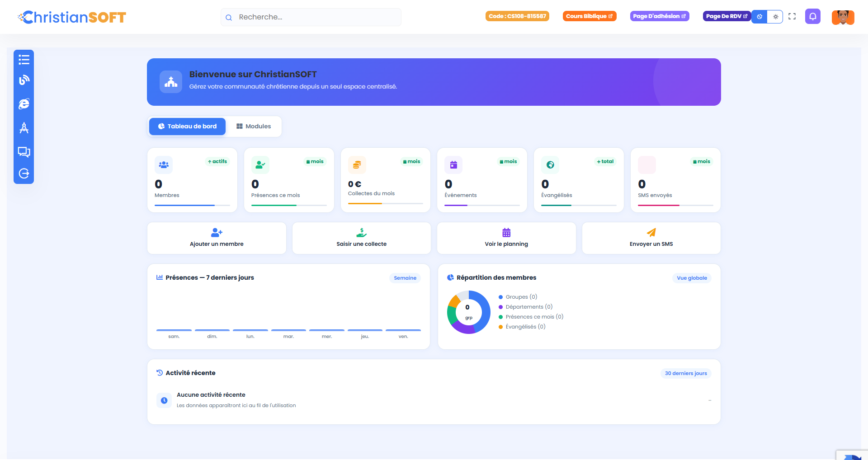868x460 pixels.
Task: Toggle fullscreen mode icon
Action: [792, 16]
